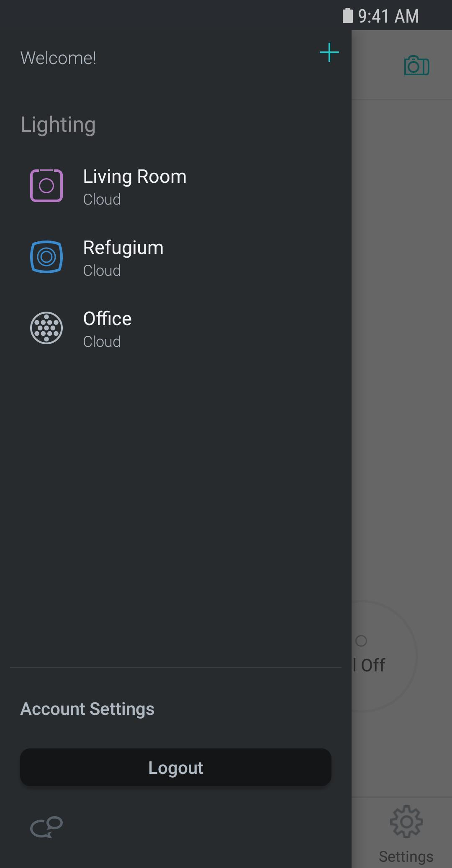Click the 9:41 AM clock
452x868 pixels.
(388, 16)
